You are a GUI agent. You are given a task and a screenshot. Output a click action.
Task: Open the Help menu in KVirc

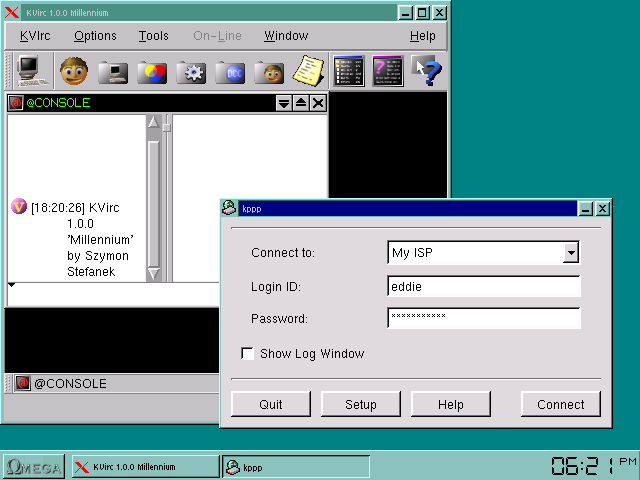(423, 36)
